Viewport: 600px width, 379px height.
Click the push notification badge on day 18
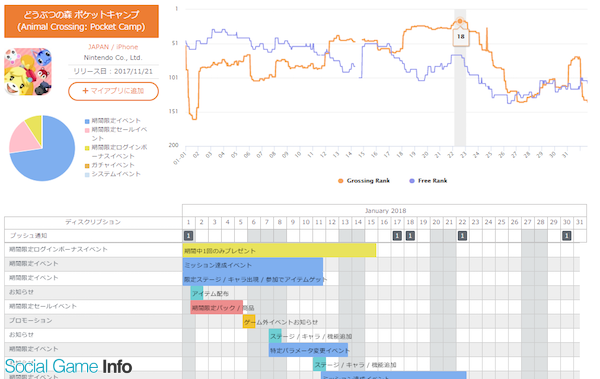[410, 235]
